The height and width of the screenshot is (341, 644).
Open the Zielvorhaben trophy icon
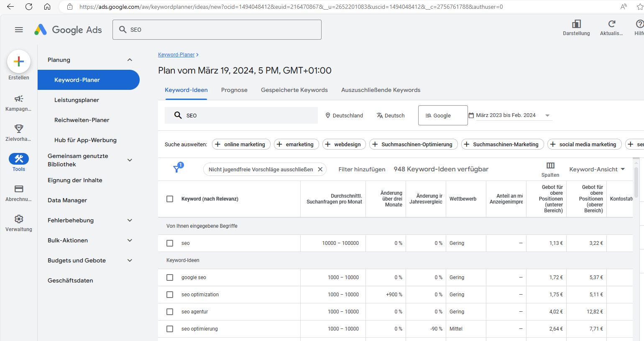point(19,128)
